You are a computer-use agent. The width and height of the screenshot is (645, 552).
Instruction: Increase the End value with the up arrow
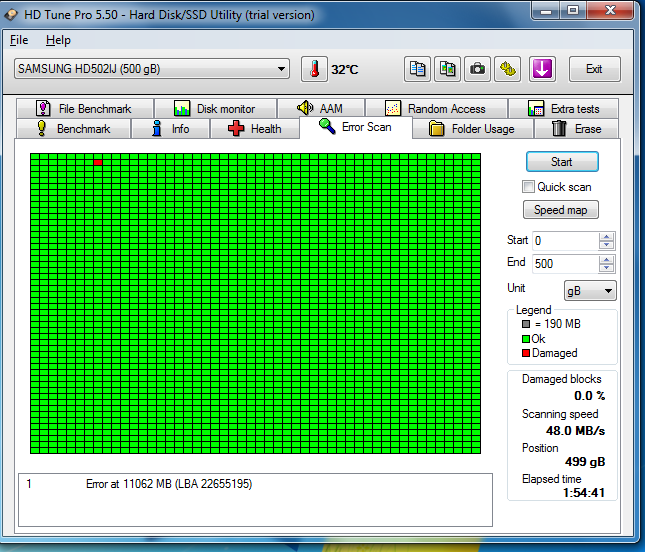point(606,260)
